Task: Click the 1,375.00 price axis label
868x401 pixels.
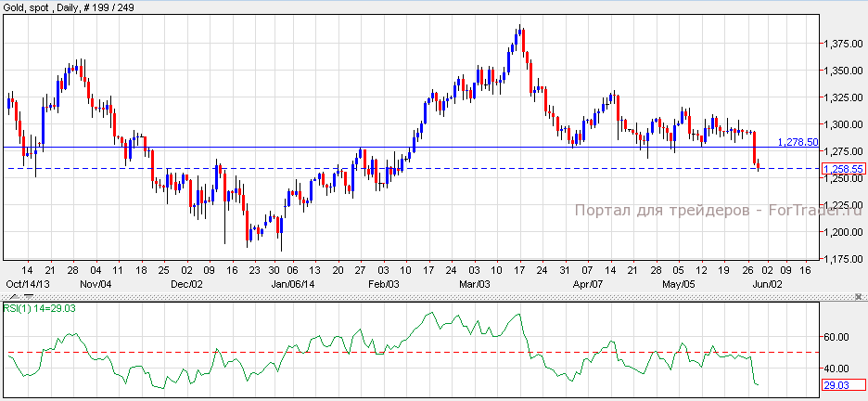Action: pos(843,44)
